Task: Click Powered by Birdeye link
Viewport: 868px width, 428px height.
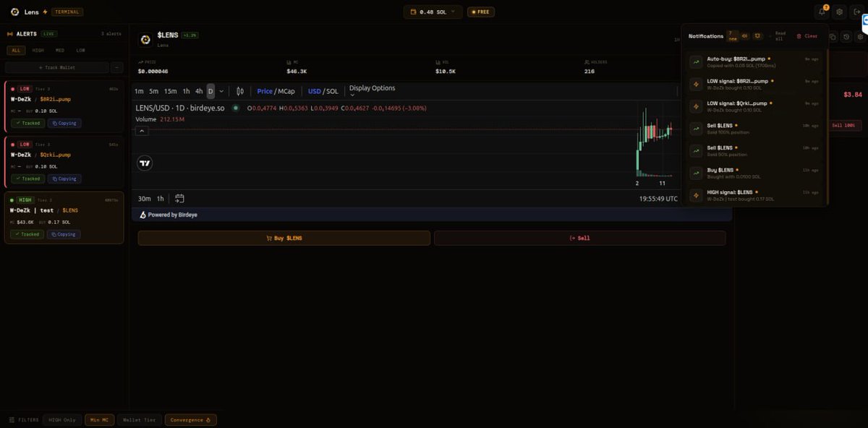Action: (x=169, y=215)
